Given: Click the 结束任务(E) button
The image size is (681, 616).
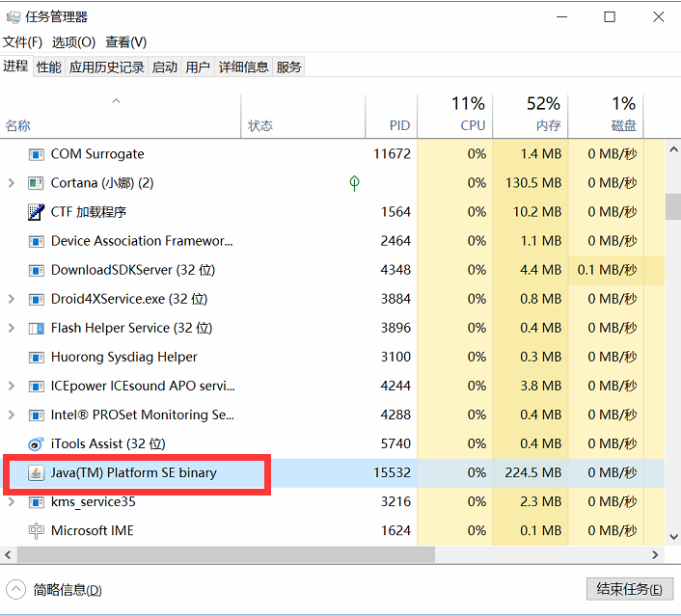Looking at the screenshot, I should (x=629, y=589).
